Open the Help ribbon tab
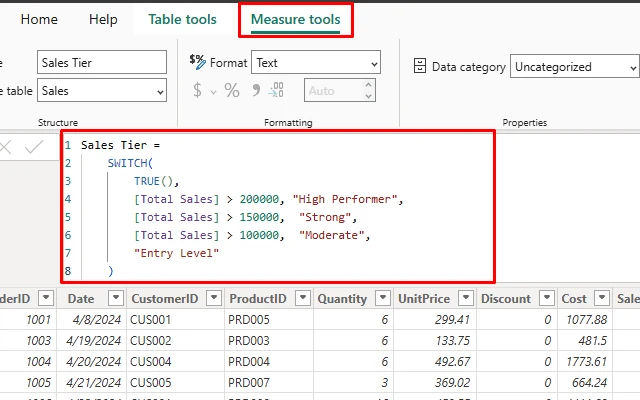 pyautogui.click(x=103, y=19)
